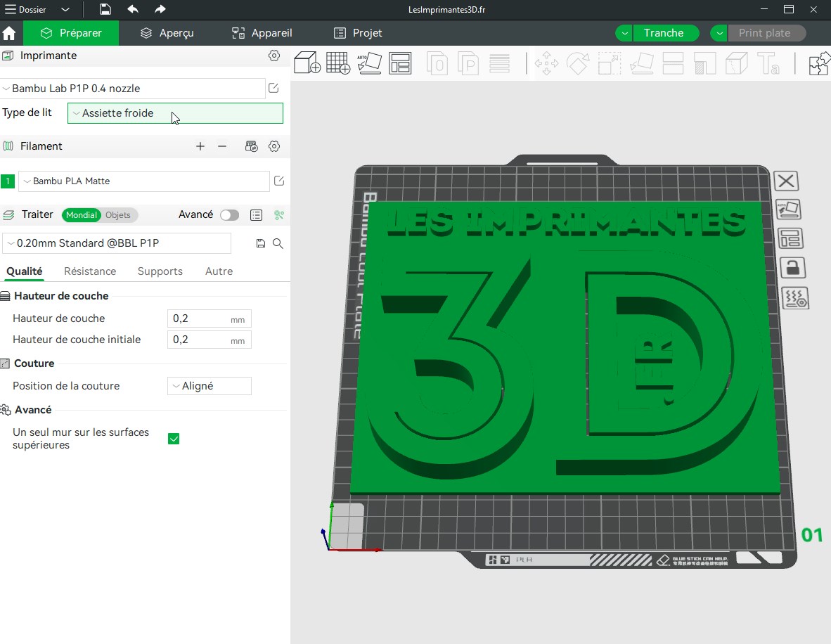Click the redo arrow icon
Screen dimensions: 831x644
[x=160, y=9]
